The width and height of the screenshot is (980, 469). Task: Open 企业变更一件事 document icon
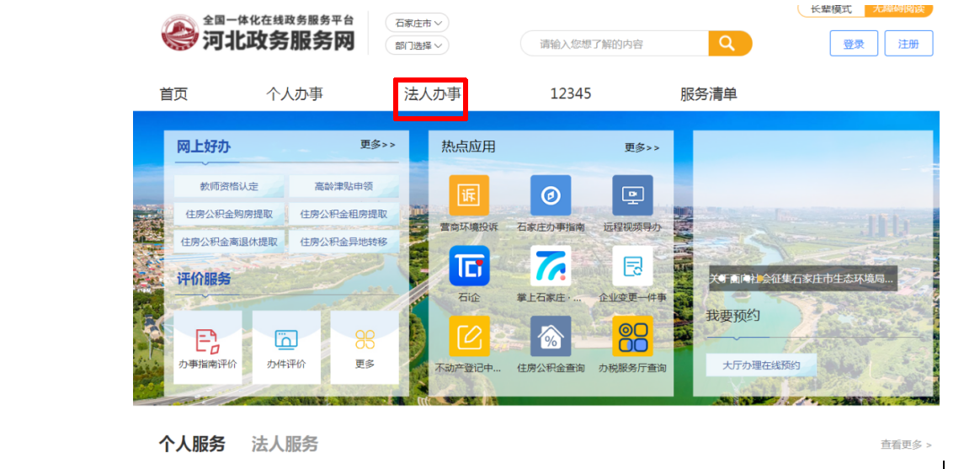pyautogui.click(x=632, y=266)
